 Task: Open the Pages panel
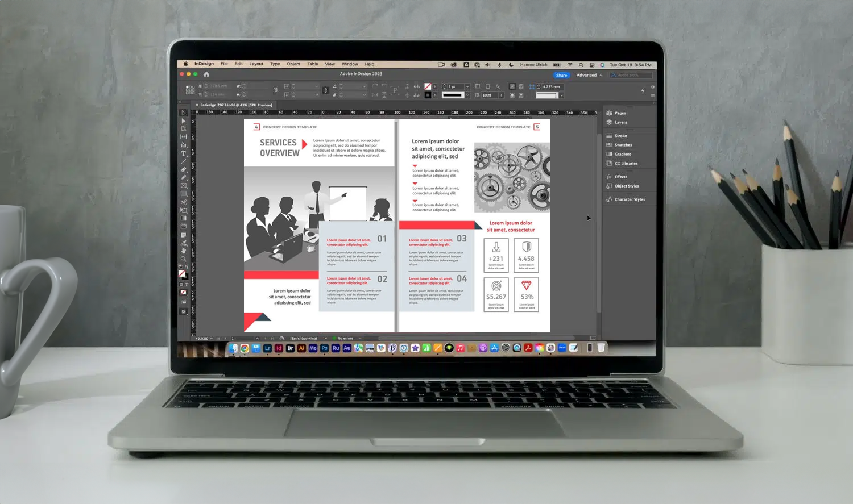619,113
